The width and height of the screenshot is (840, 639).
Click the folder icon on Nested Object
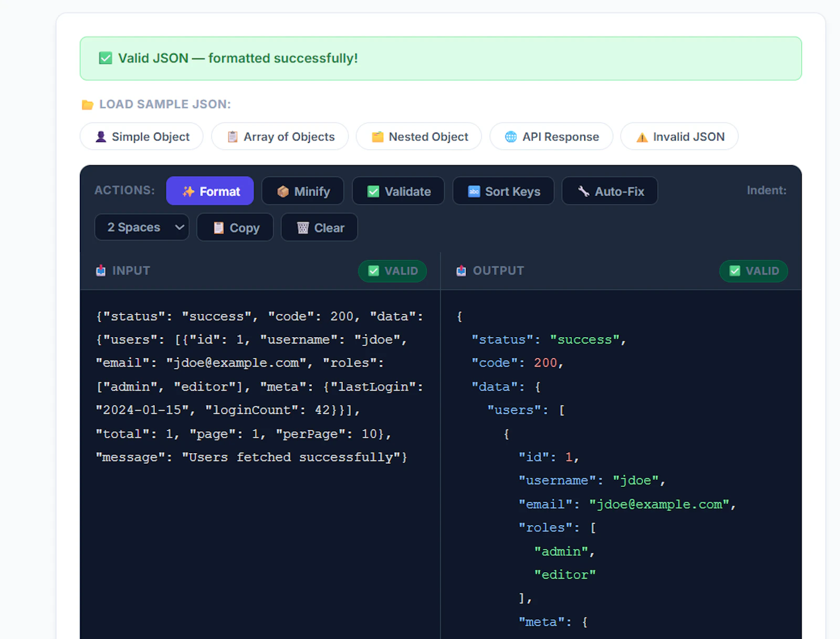click(377, 137)
